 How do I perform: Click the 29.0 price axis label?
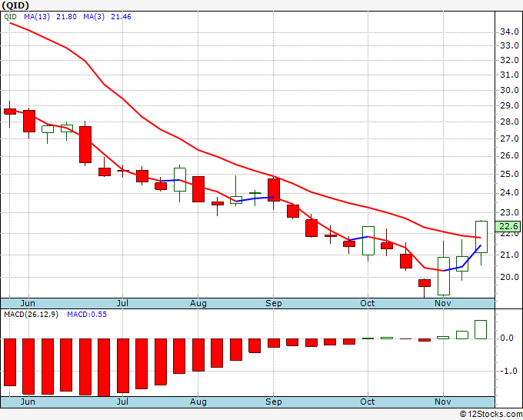pos(509,105)
